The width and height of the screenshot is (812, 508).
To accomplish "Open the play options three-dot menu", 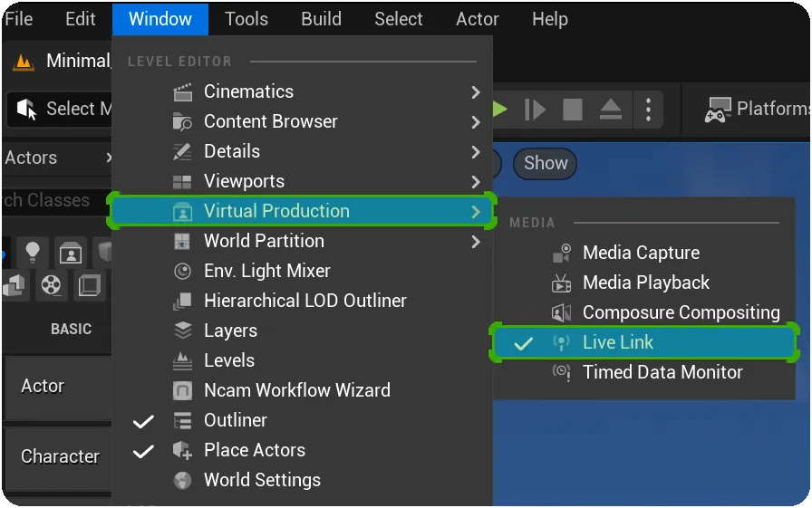I will 648,110.
